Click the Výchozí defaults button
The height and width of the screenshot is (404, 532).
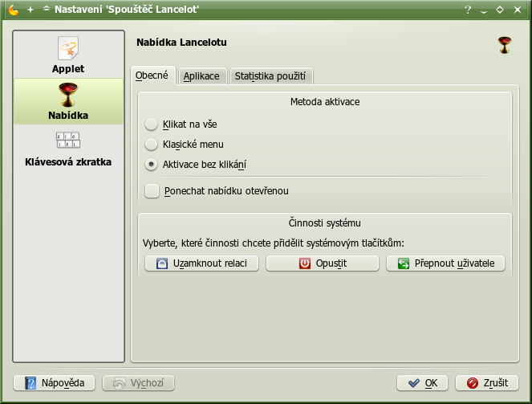click(x=139, y=383)
